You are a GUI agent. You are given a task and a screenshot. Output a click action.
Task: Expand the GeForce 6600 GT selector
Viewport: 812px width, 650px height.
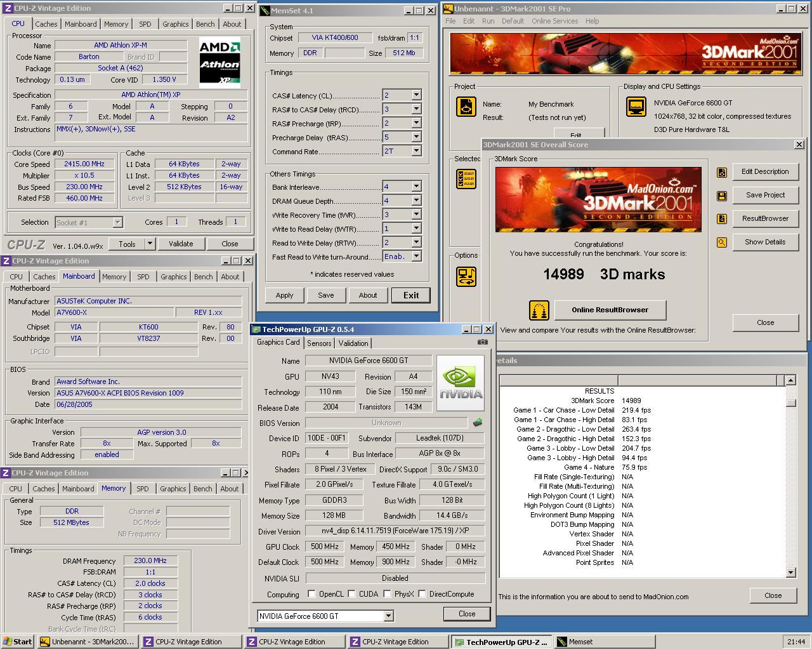(388, 616)
